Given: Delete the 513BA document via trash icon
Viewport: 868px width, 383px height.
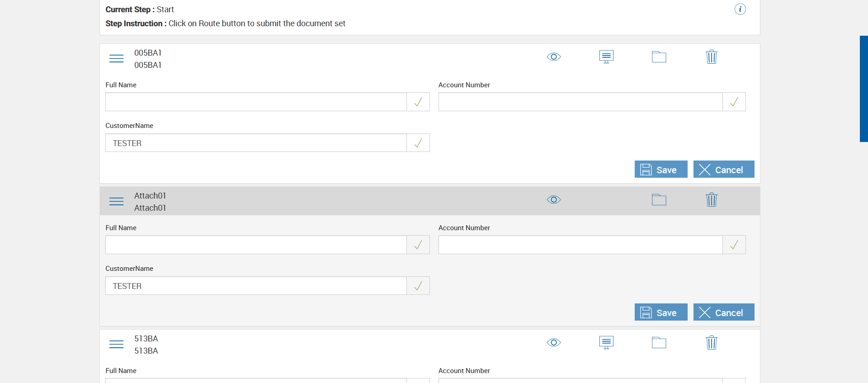Looking at the screenshot, I should pos(712,343).
